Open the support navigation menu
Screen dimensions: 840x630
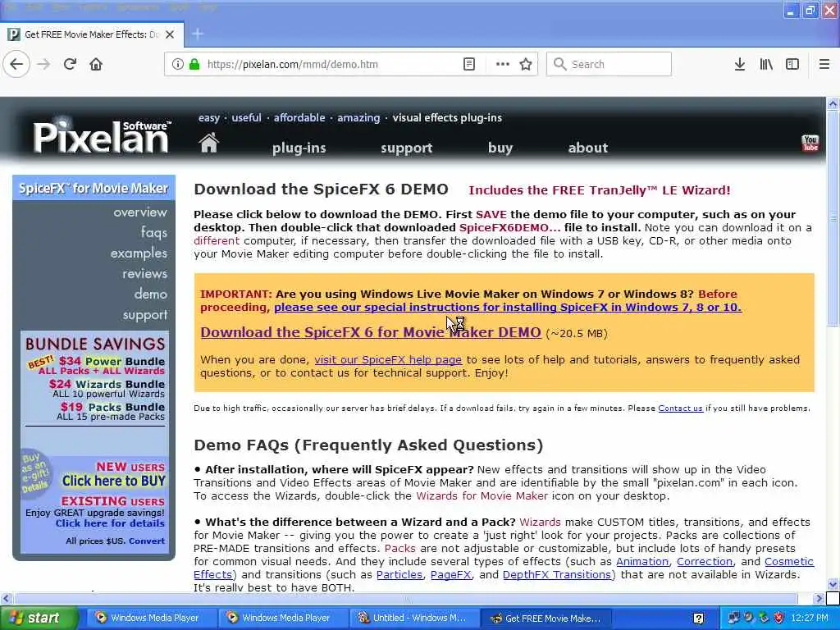click(x=406, y=148)
